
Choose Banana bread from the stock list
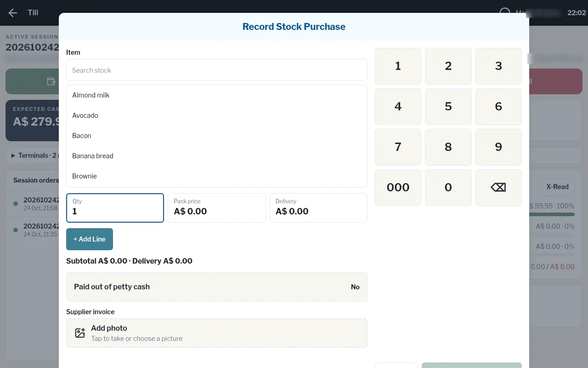point(217,156)
